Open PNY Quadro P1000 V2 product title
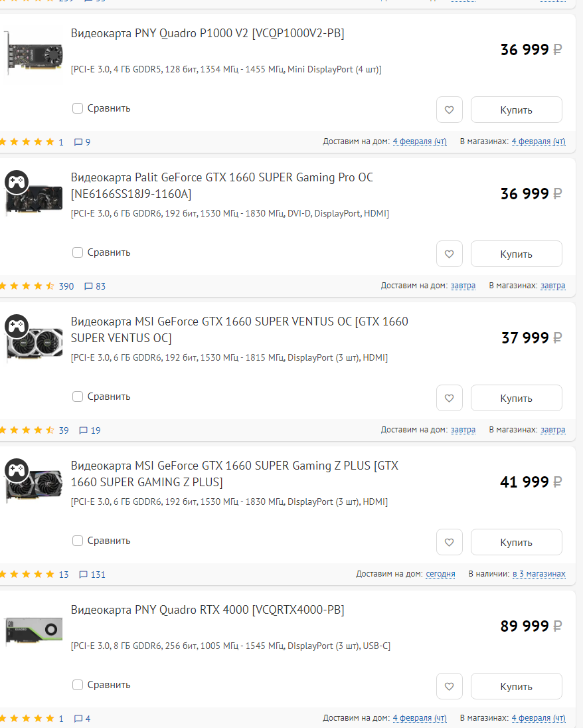Viewport: 583px width, 728px height. pos(207,33)
